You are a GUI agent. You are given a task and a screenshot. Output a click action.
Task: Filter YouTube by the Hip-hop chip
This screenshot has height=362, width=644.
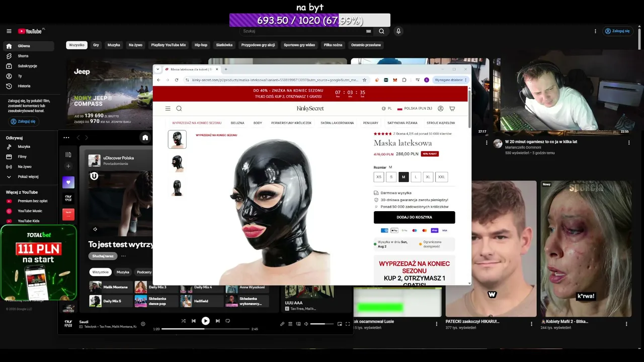tap(201, 45)
